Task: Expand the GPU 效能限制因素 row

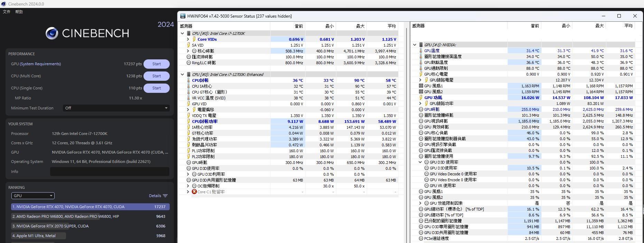Action: point(420,203)
